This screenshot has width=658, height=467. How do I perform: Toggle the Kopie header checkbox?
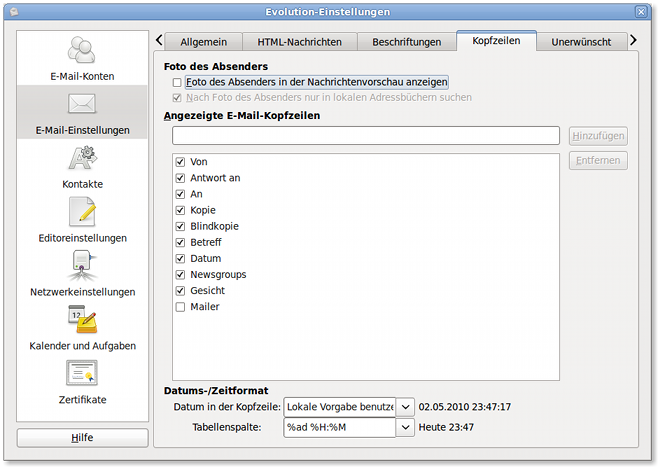point(180,210)
